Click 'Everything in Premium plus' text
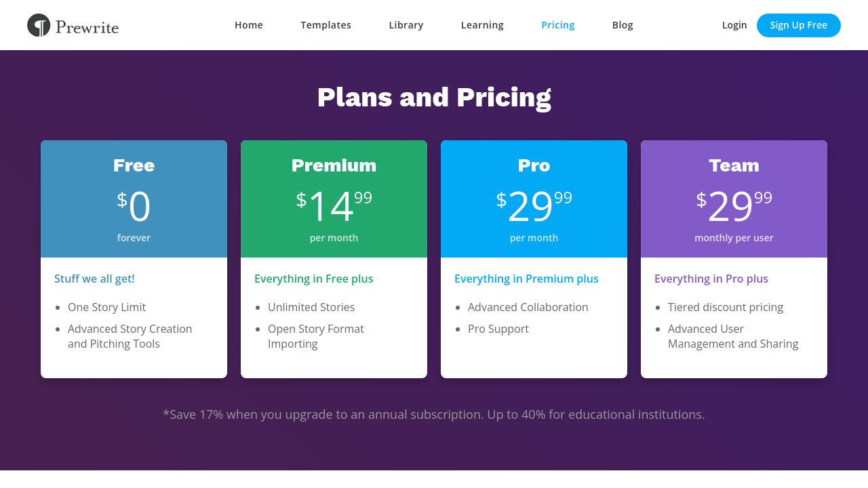This screenshot has height=488, width=868. [x=526, y=279]
